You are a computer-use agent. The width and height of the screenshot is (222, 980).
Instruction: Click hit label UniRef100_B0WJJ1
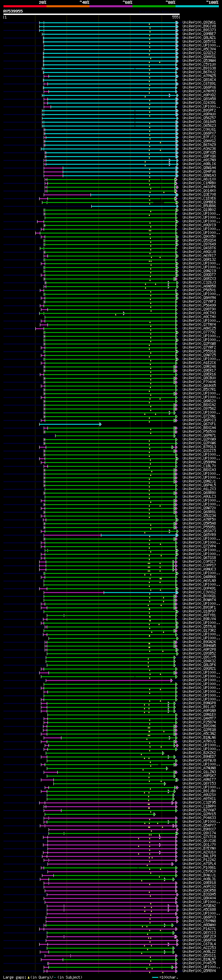pos(199,875)
